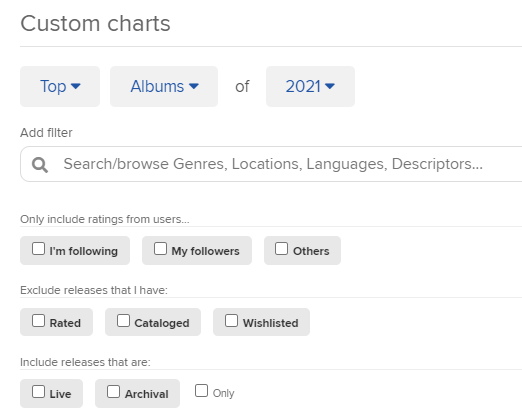Click the Only include ratings from users label

pyautogui.click(x=105, y=219)
